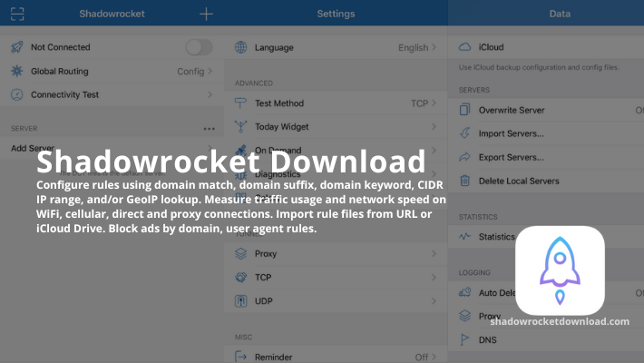644x363 pixels.
Task: Click the DNS flag icon
Action: pos(464,339)
